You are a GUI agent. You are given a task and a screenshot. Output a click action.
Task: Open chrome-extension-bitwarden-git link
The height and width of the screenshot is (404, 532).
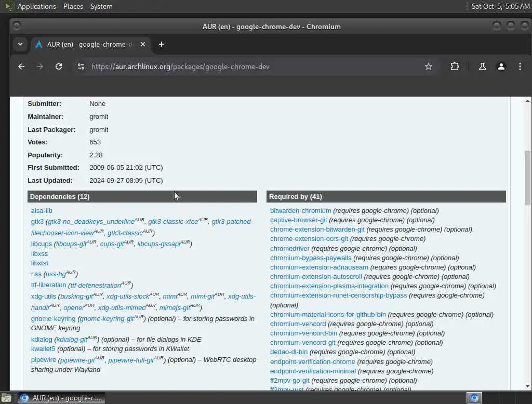point(317,230)
